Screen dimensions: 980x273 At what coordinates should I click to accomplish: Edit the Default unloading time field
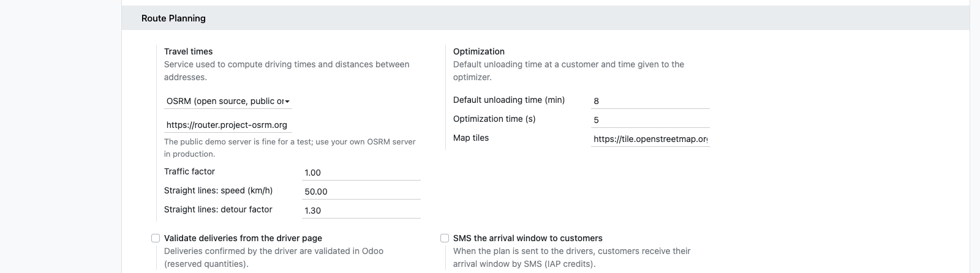[650, 101]
